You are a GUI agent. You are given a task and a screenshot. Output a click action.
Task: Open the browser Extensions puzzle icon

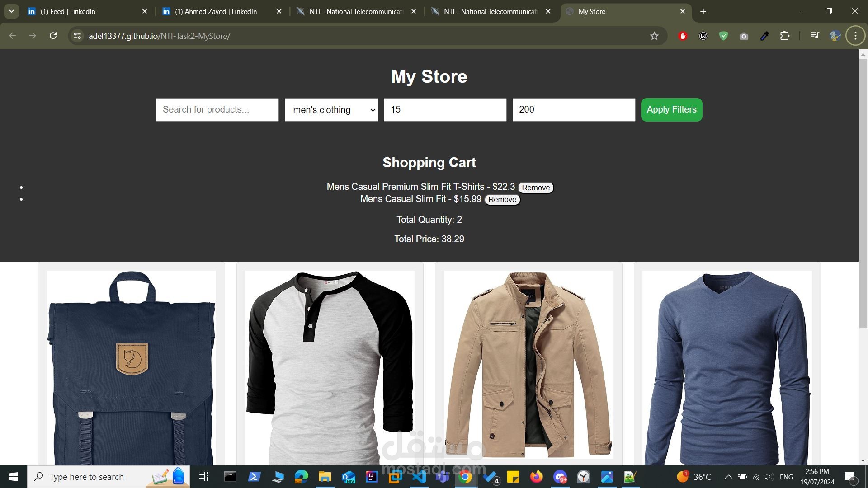click(785, 36)
